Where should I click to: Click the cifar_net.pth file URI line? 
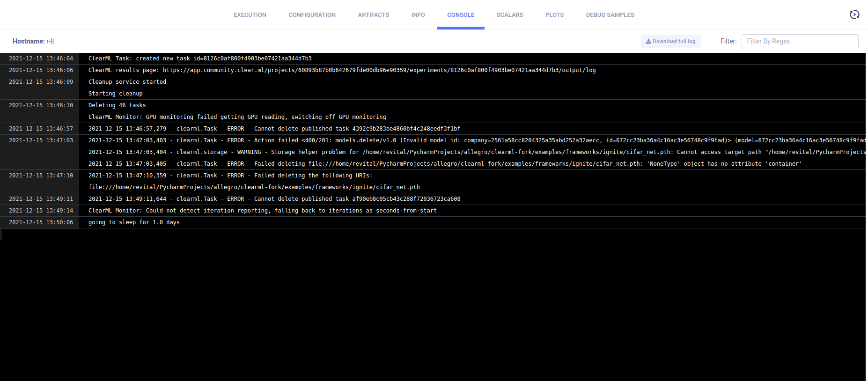(x=254, y=187)
